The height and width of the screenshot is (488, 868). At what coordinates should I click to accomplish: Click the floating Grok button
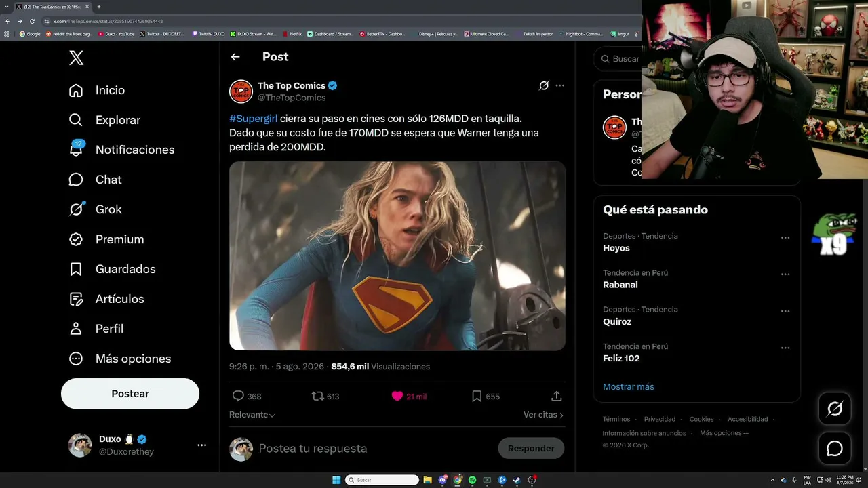coord(835,409)
